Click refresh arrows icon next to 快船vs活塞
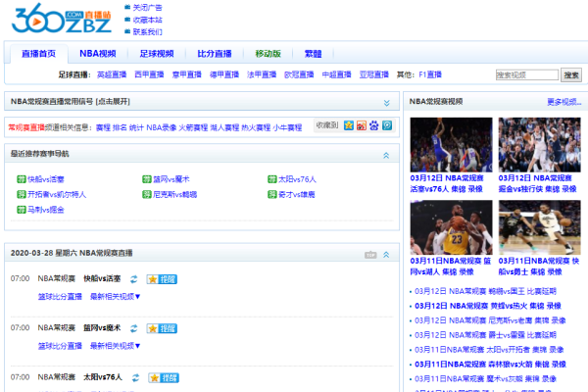Viewport: 588px width, 392px height. point(134,279)
